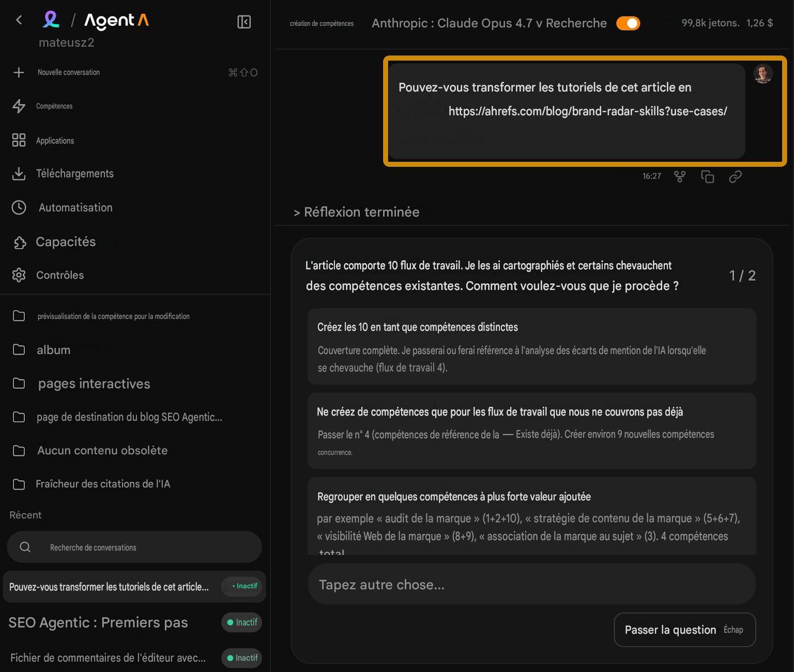Image resolution: width=794 pixels, height=672 pixels.
Task: Click the 1,26 $ cost value
Action: point(760,23)
